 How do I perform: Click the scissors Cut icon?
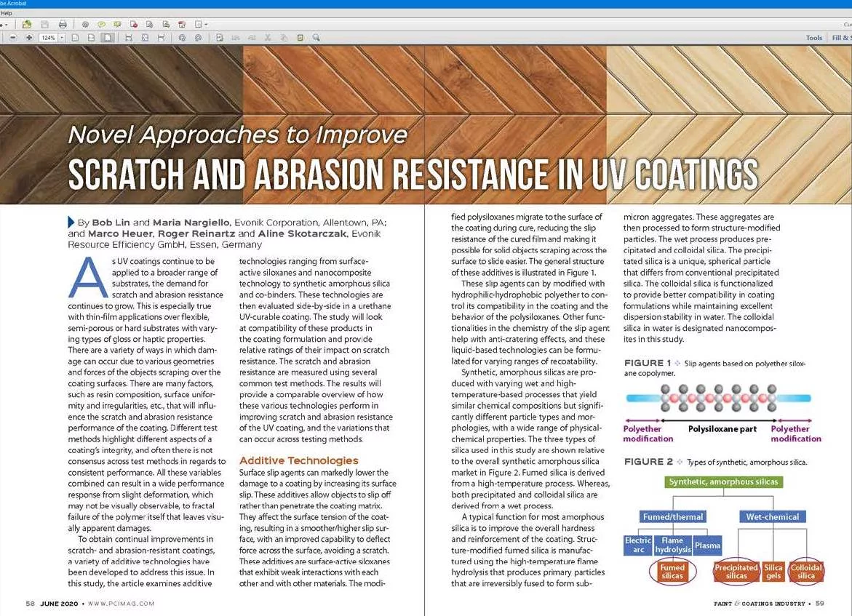(x=268, y=37)
